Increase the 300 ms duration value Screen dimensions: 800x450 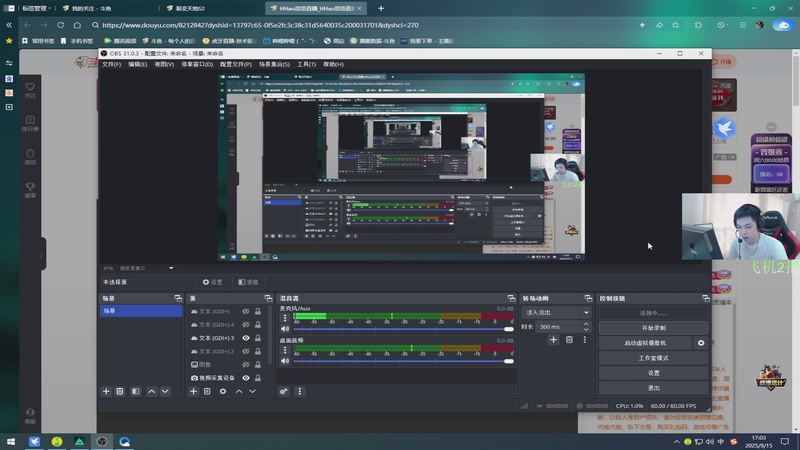[586, 324]
